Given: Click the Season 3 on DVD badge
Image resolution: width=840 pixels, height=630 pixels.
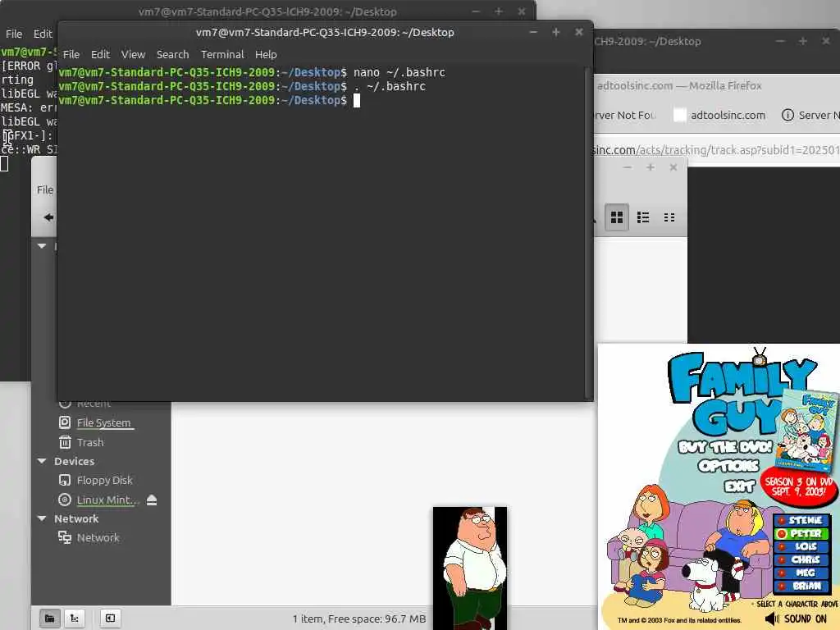Looking at the screenshot, I should pos(798,486).
